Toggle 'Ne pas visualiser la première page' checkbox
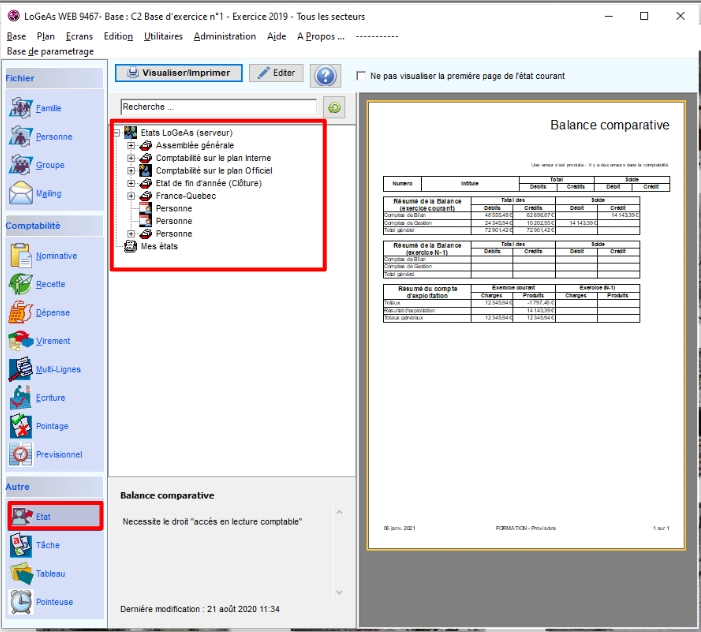This screenshot has height=632, width=701. [x=361, y=76]
